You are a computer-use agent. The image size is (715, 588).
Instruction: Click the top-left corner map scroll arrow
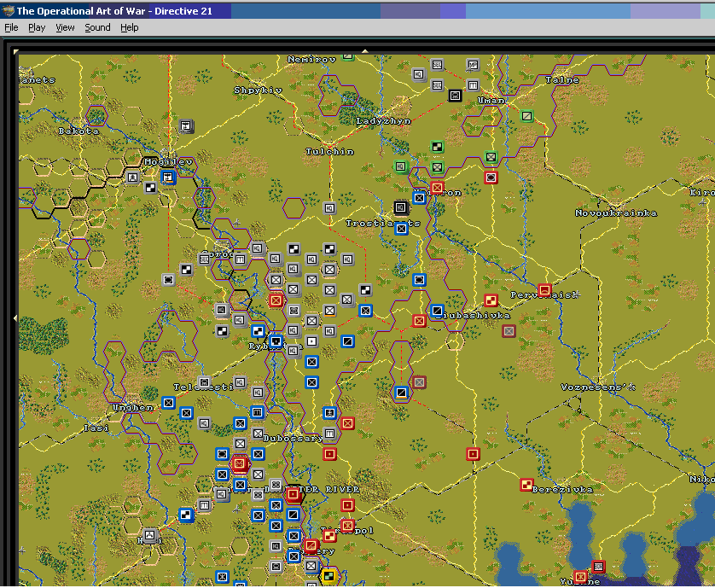click(x=16, y=52)
